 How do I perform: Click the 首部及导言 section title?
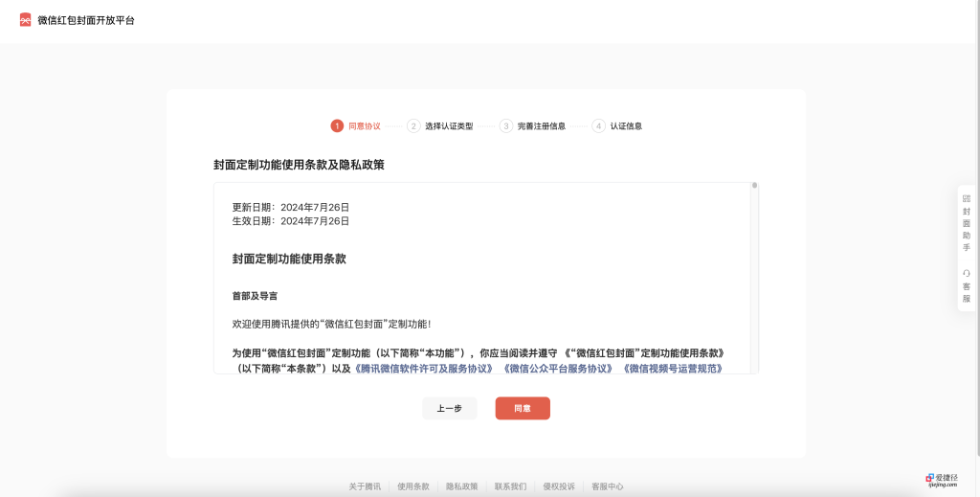click(255, 296)
